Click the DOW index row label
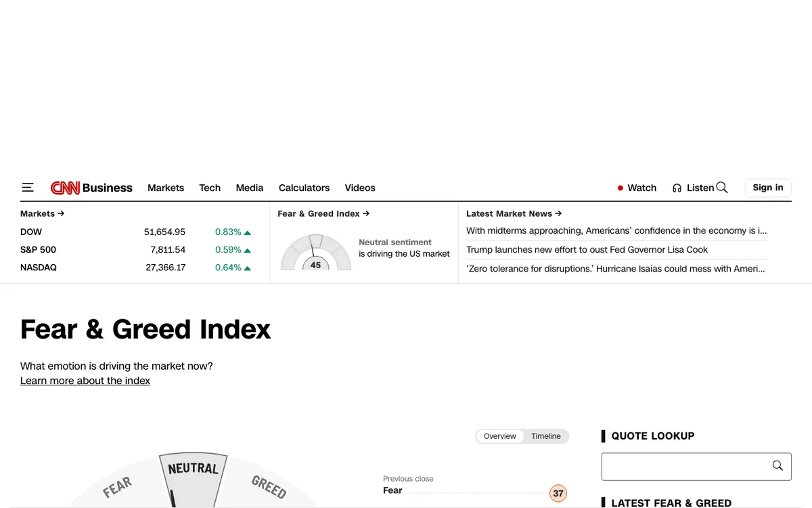Screen dimensions: 812x508 [31, 232]
